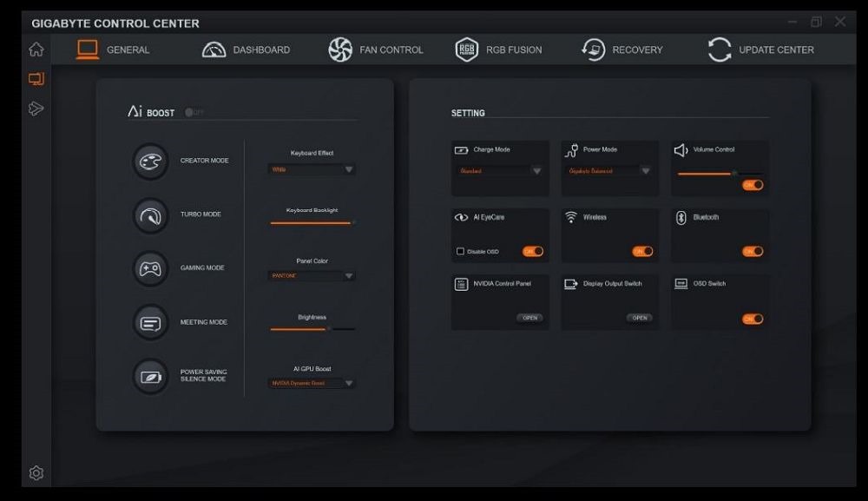Select CREATOR MODE label
This screenshot has height=501, width=868.
point(204,161)
